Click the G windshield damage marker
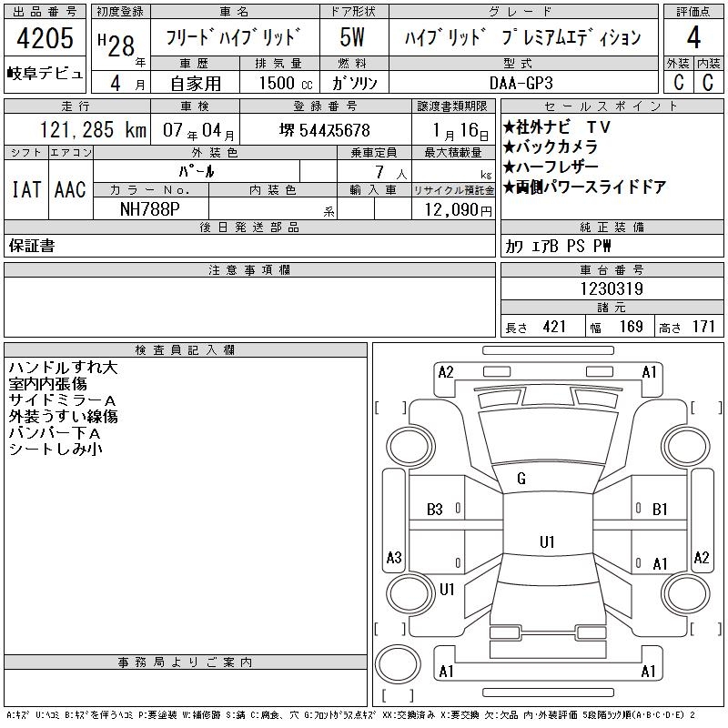The height and width of the screenshot is (728, 728). 521,479
